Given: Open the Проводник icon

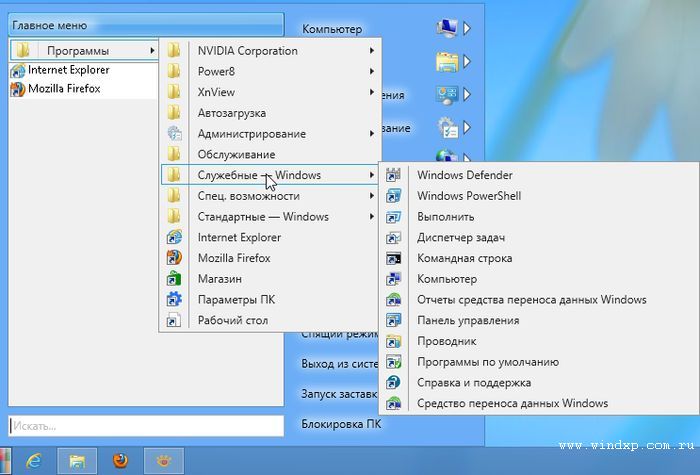Looking at the screenshot, I should pyautogui.click(x=393, y=341).
